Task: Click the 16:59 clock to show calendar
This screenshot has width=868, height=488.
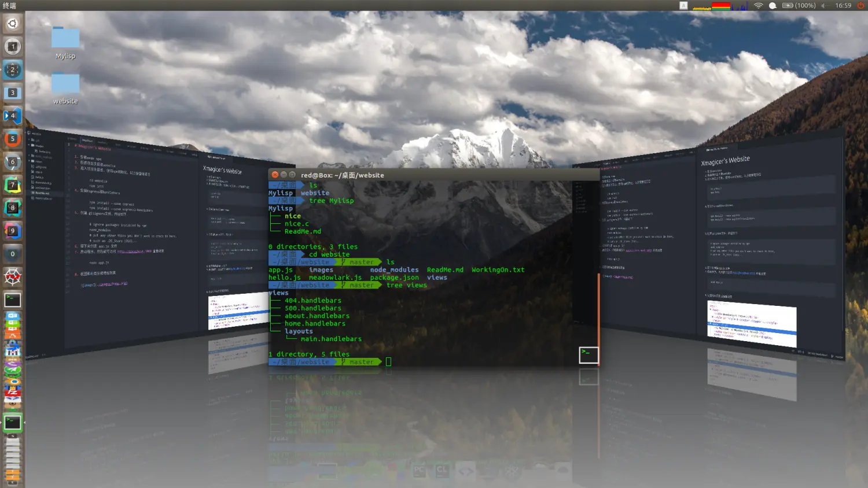Action: click(x=843, y=6)
